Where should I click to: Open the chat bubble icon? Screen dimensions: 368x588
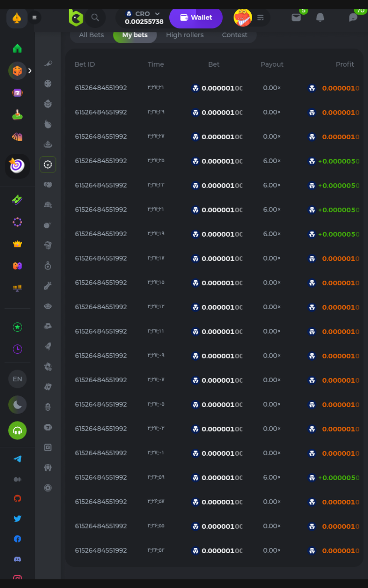[353, 18]
